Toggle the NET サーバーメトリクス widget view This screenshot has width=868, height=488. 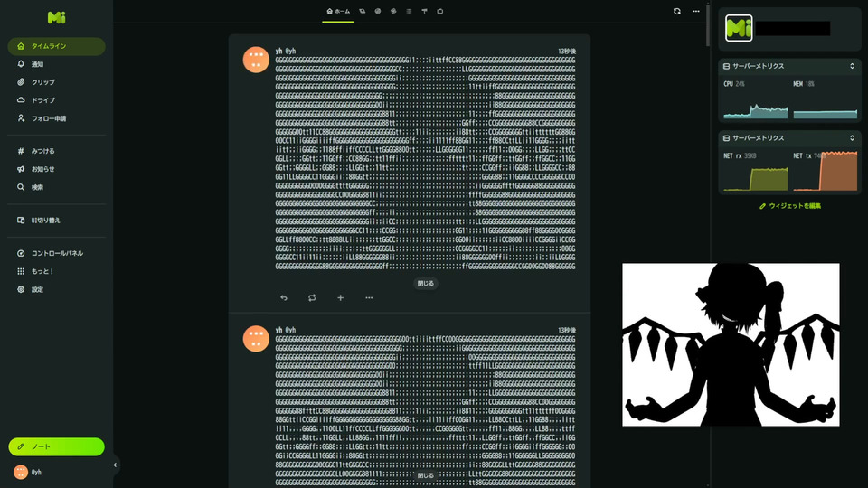[x=852, y=137]
